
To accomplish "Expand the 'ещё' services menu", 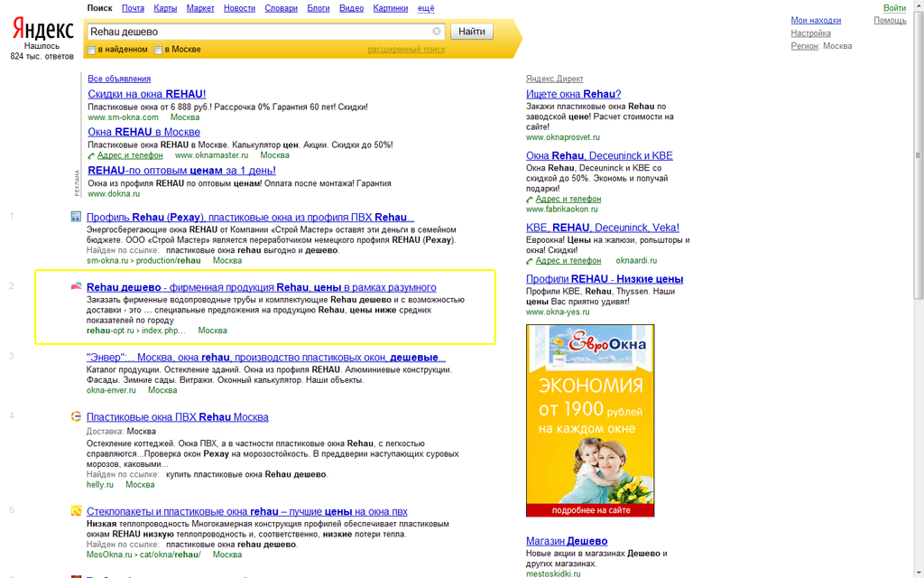I will (426, 8).
